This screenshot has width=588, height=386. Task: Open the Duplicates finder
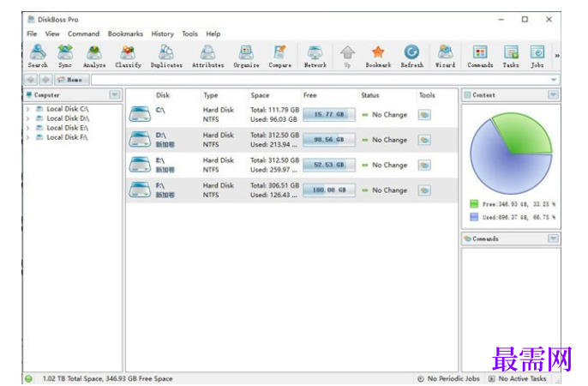(x=166, y=56)
